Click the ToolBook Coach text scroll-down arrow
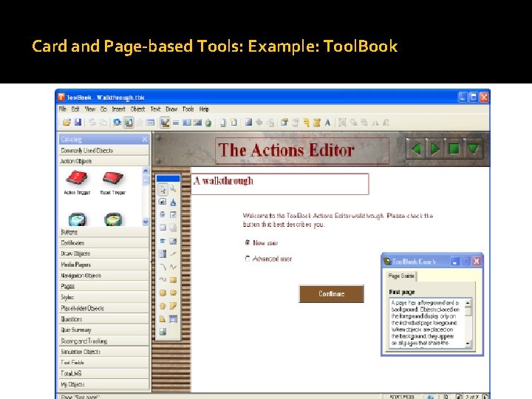 pos(468,344)
